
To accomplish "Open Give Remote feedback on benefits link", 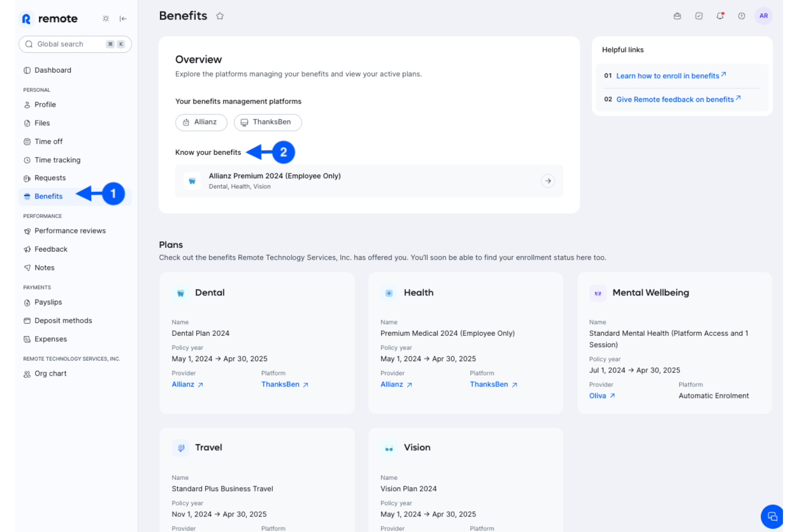I will coord(679,99).
